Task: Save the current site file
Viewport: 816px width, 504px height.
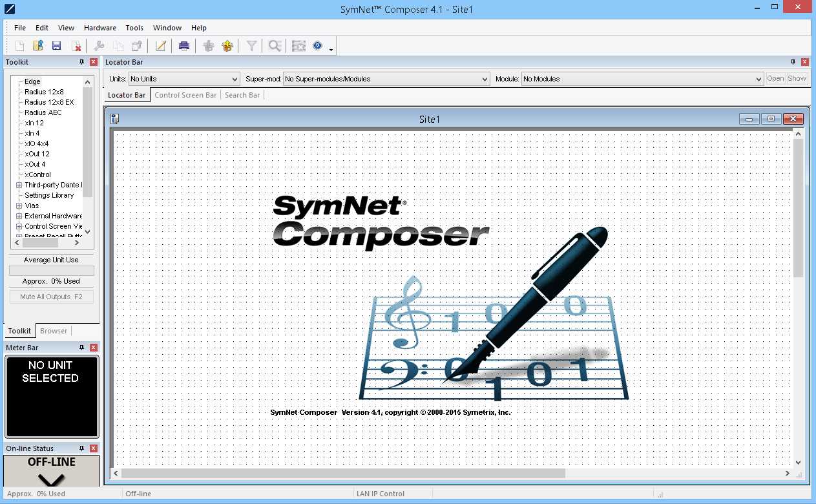Action: point(56,45)
